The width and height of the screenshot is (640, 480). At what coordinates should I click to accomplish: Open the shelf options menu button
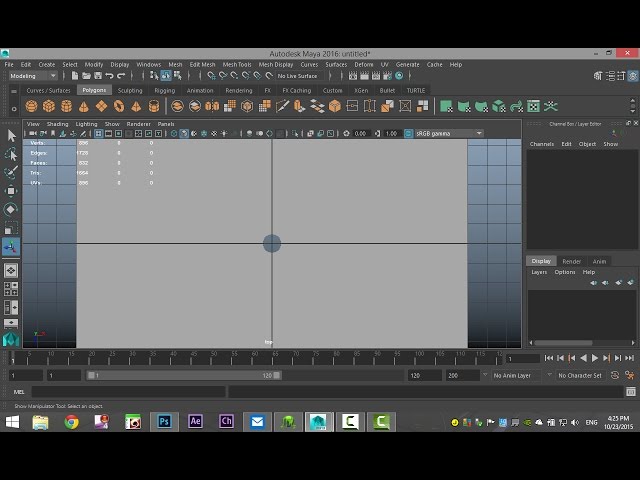tap(14, 109)
